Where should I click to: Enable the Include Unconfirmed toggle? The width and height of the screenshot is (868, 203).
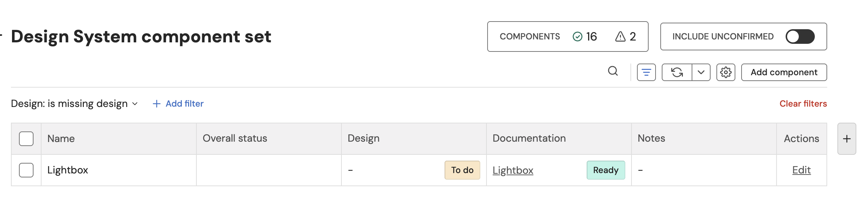pos(800,37)
